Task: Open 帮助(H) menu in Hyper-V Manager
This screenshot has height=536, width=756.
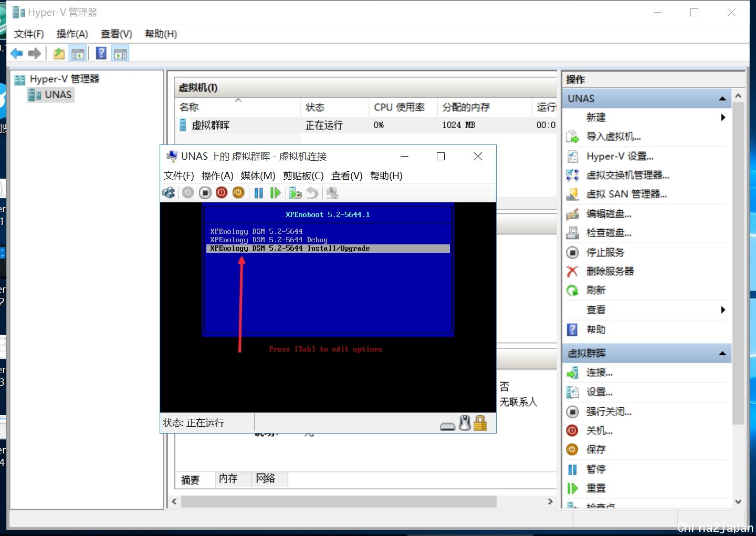Action: 161,34
